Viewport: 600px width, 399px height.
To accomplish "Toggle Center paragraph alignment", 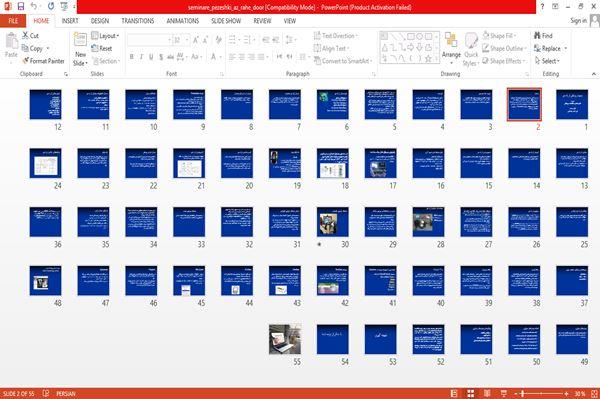I will [241, 57].
